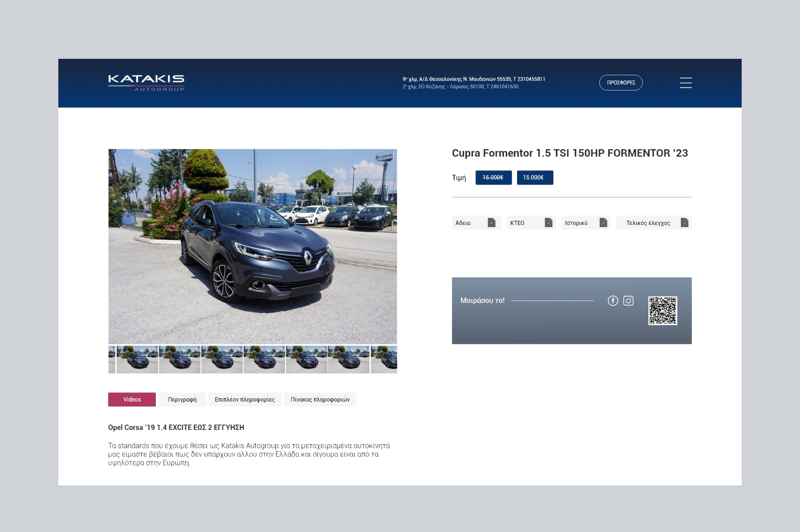The width and height of the screenshot is (800, 532).
Task: Open the Τελικός έλεγχος document
Action: click(654, 222)
